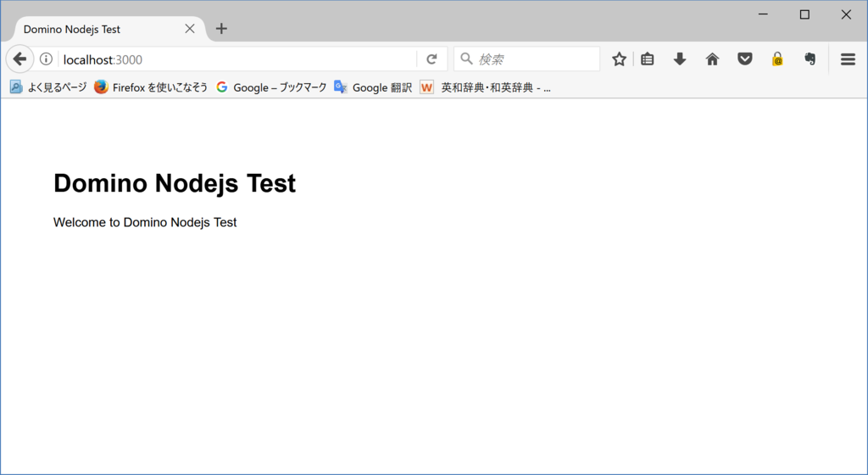Click the search magnifier icon
This screenshot has width=868, height=475.
coord(467,59)
